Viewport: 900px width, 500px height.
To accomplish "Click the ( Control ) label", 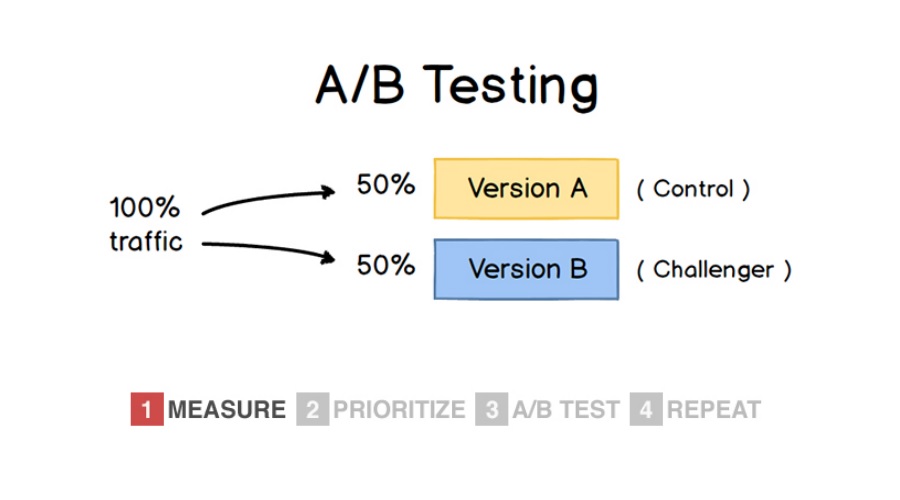I will click(693, 189).
